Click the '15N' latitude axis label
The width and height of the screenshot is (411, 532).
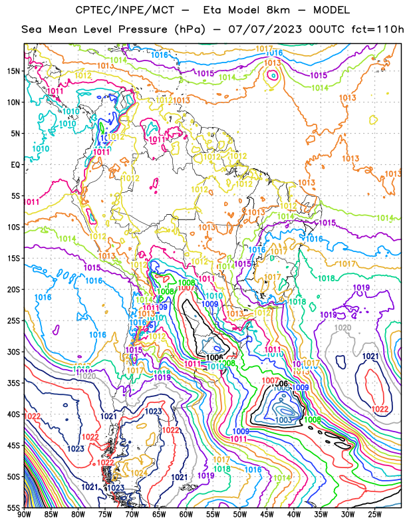click(13, 71)
